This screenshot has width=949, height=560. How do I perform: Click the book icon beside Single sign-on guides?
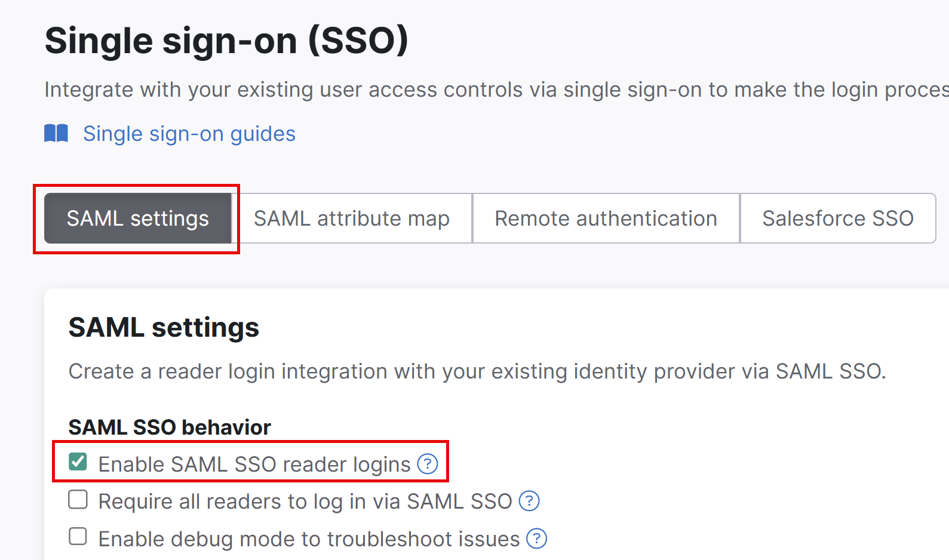tap(56, 133)
